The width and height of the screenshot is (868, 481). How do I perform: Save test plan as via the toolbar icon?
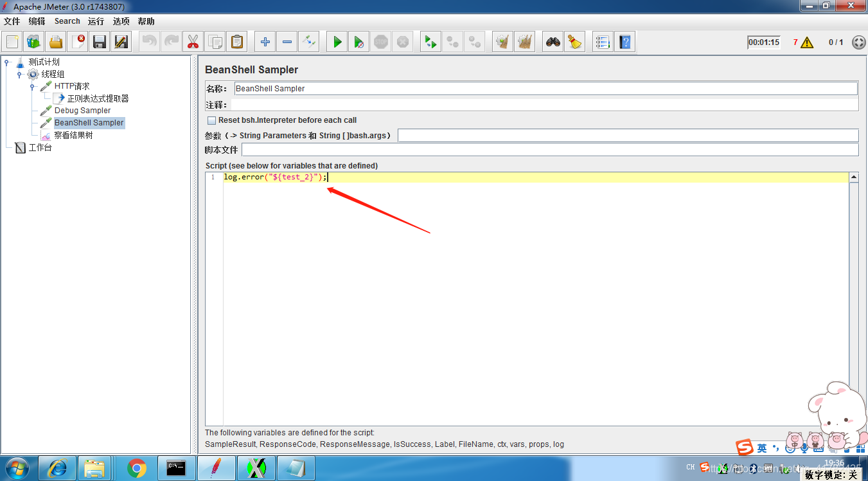click(121, 42)
